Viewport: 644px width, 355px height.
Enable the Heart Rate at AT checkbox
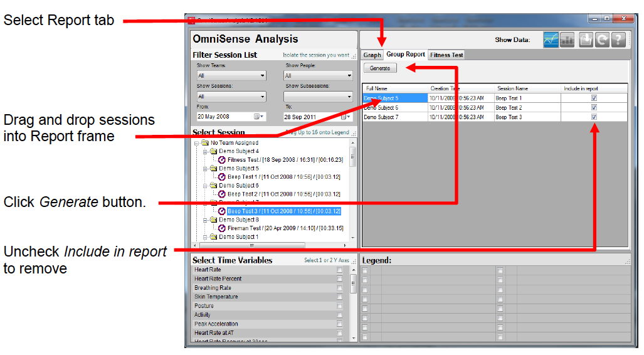pyautogui.click(x=339, y=333)
